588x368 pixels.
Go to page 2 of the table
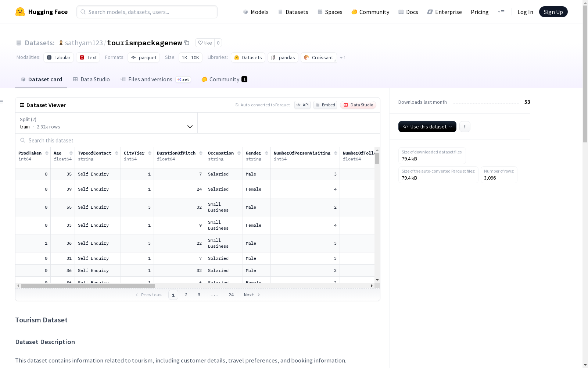coord(186,295)
